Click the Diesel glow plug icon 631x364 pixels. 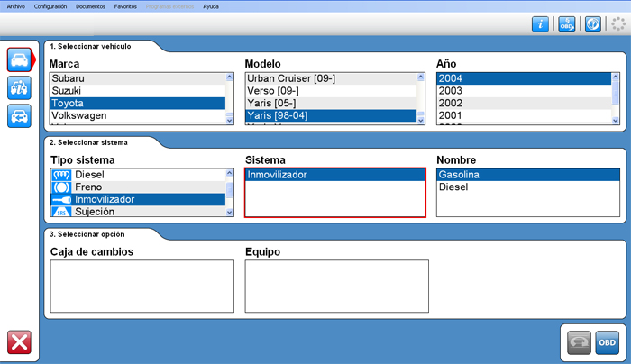pyautogui.click(x=61, y=175)
